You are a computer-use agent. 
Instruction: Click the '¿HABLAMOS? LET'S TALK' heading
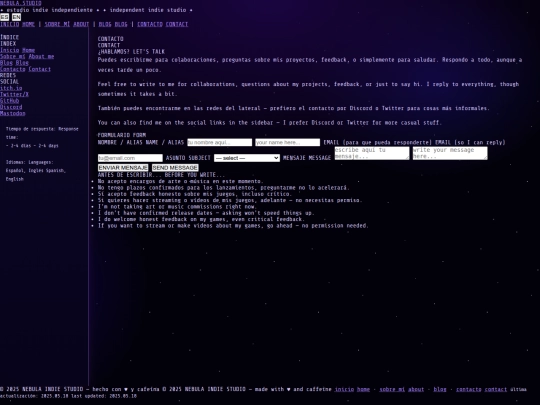(x=131, y=52)
